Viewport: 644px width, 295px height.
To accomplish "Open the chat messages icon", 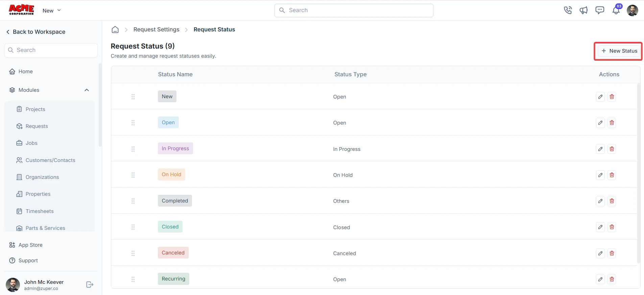I will pos(600,10).
